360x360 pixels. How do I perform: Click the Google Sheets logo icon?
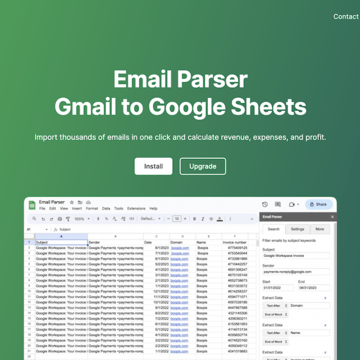tap(32, 205)
